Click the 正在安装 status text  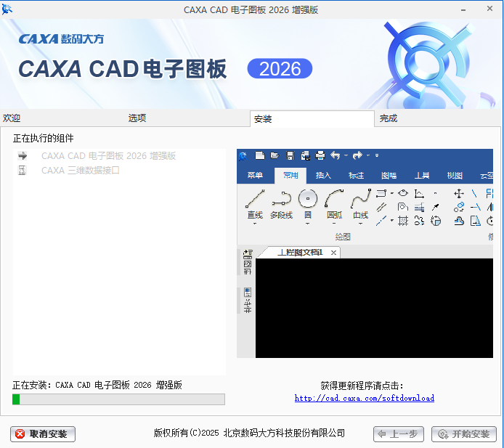point(97,385)
